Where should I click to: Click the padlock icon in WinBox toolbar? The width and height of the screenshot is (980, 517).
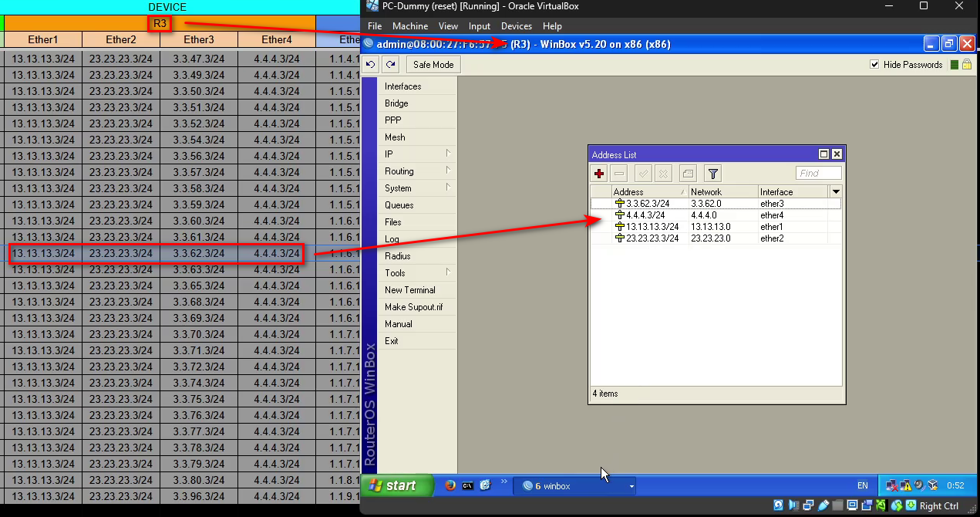coord(966,65)
